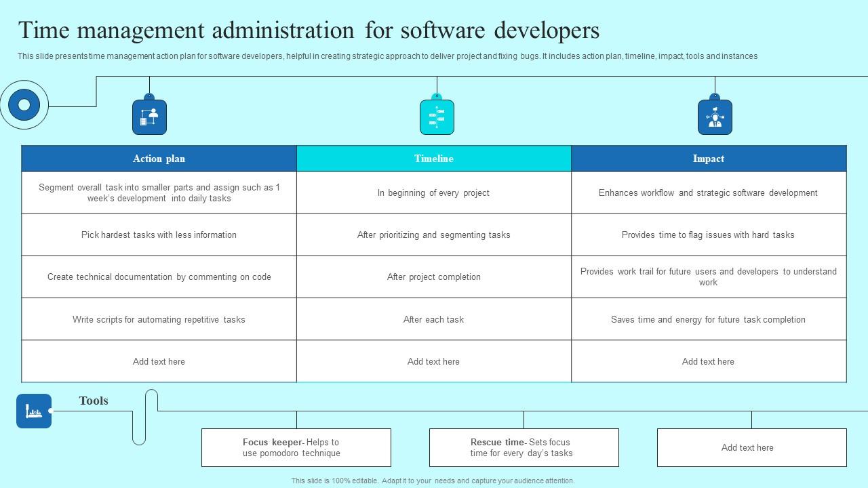Image resolution: width=868 pixels, height=488 pixels.
Task: Select the 'After project completion' timeline cell
Action: pos(434,277)
